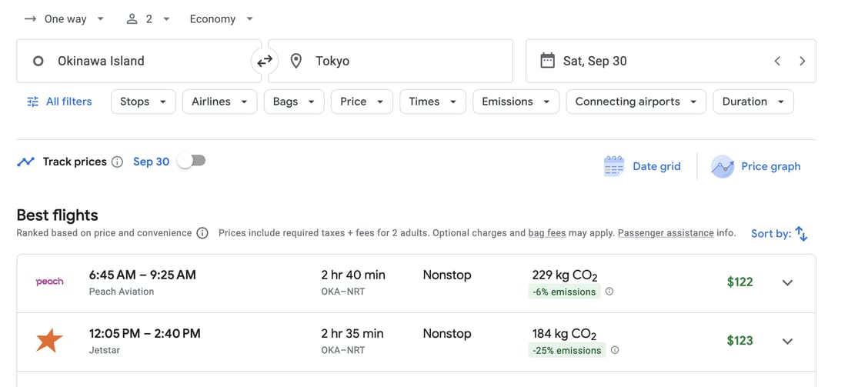This screenshot has height=387, width=868.
Task: Click info icon next to -6% emissions
Action: [609, 292]
